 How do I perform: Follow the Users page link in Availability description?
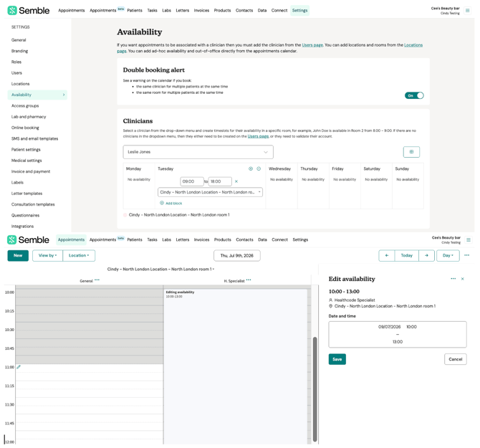[312, 45]
